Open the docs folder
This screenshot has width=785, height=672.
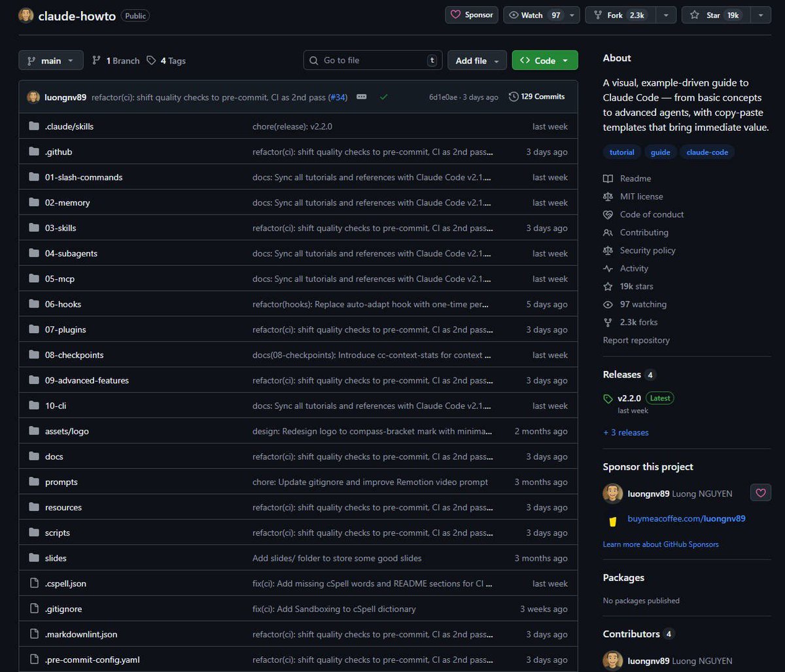pos(54,457)
